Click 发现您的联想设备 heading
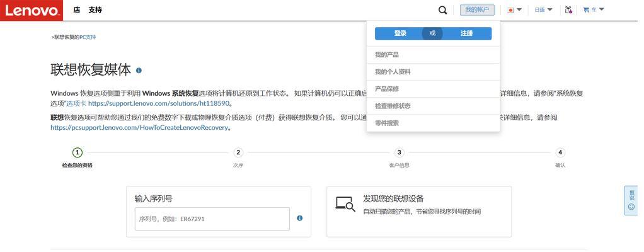644x252 pixels. pos(393,199)
